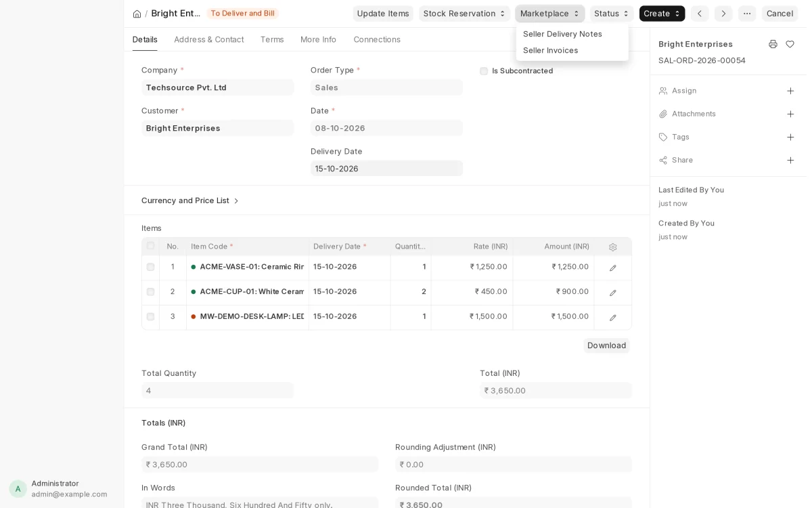The height and width of the screenshot is (508, 812).
Task: Check the row 1 ACME-VASE-01 checkbox
Action: click(150, 267)
